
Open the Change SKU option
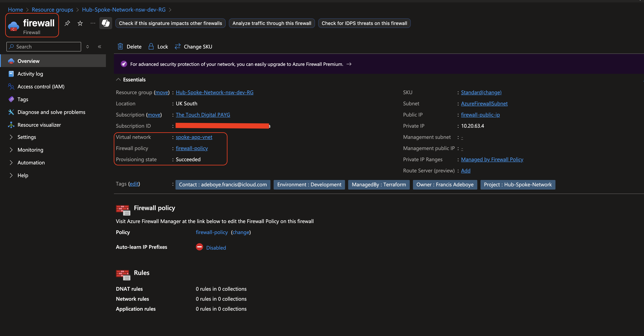coord(193,46)
